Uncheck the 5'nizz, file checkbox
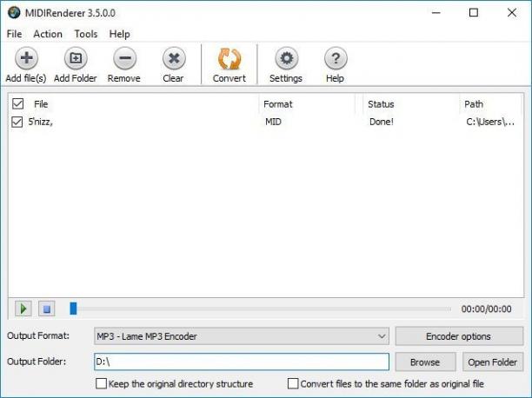The image size is (532, 398). [17, 122]
